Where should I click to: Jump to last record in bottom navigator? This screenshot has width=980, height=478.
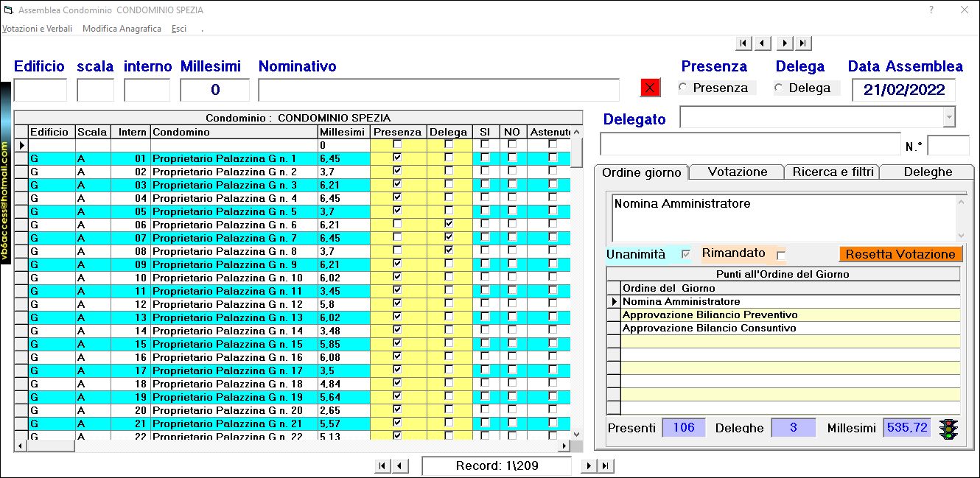(x=606, y=465)
